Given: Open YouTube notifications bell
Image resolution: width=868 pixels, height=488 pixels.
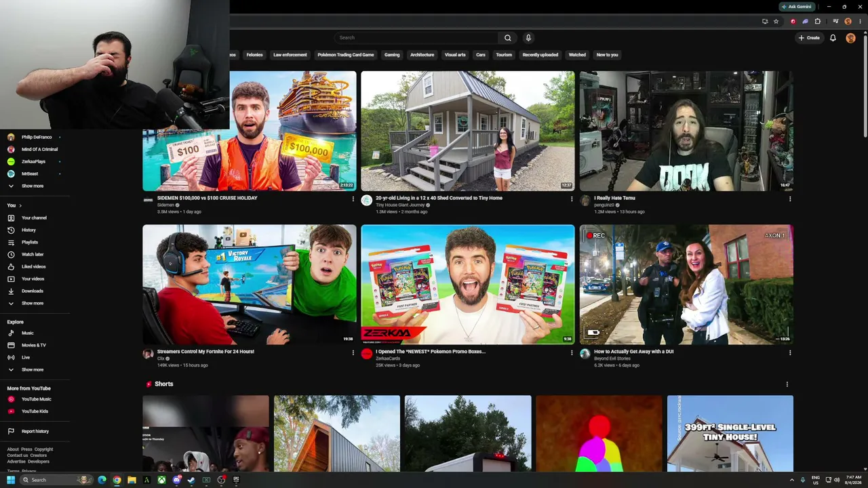Looking at the screenshot, I should click(x=833, y=38).
